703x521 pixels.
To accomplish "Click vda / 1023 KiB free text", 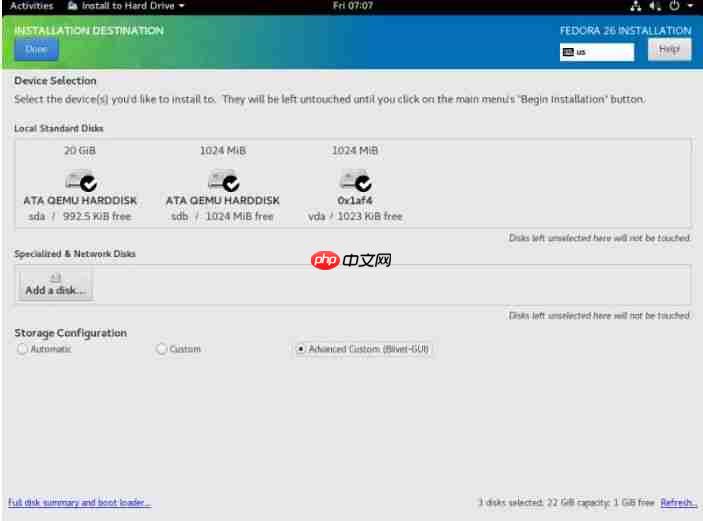I will 355,217.
